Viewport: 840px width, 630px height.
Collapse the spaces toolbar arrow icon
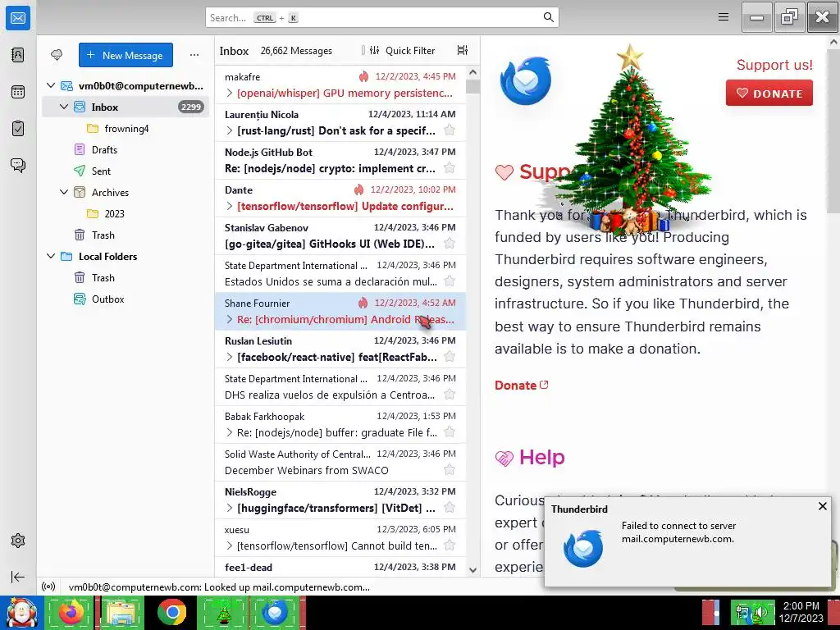(18, 577)
